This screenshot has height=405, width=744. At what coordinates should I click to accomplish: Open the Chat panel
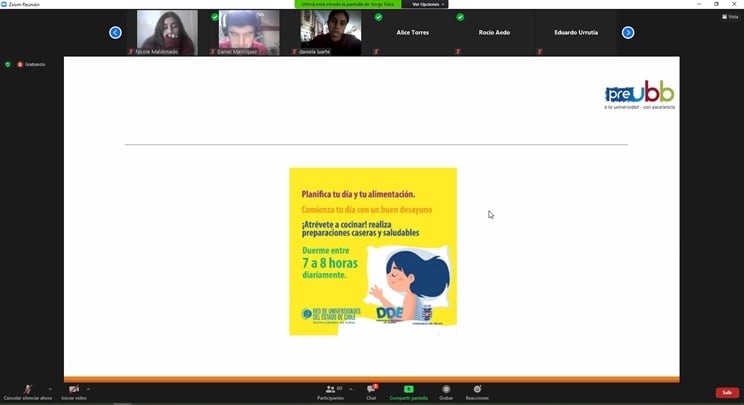pos(370,389)
